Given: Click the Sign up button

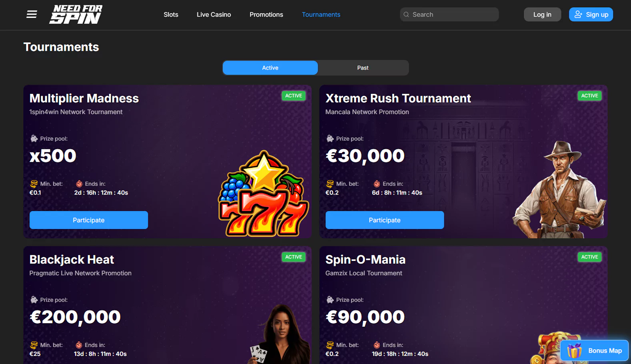Looking at the screenshot, I should [x=591, y=14].
